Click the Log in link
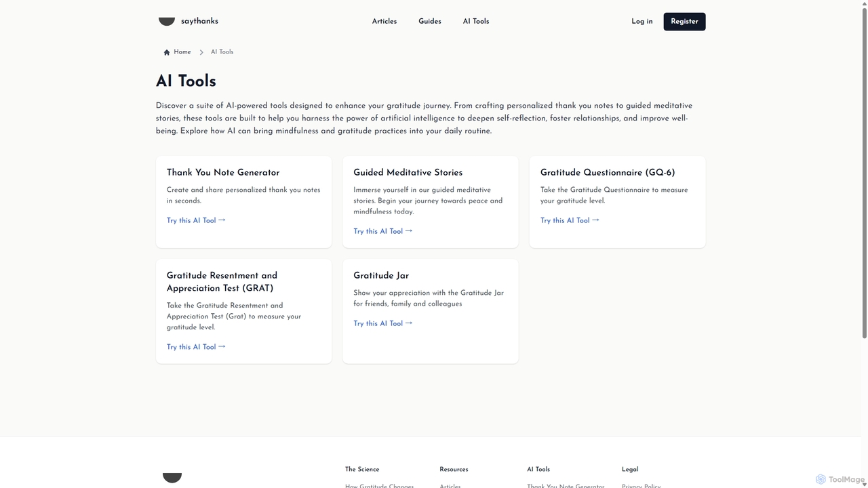The width and height of the screenshot is (868, 488). pos(642,22)
